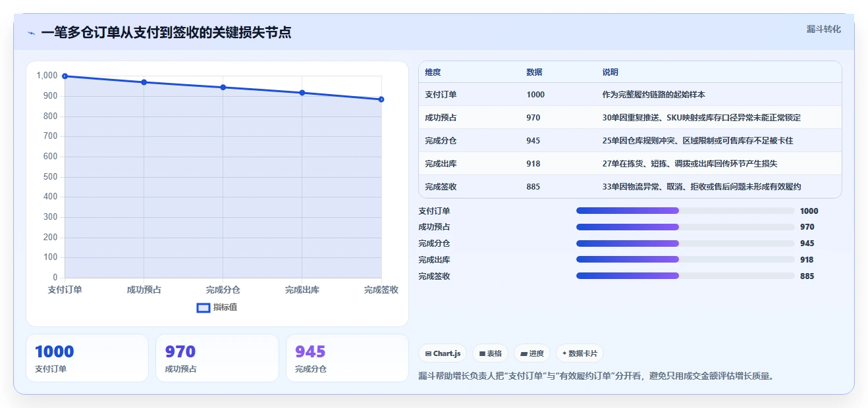Click the 1000 value beside 支付订单 progress bar

(809, 211)
